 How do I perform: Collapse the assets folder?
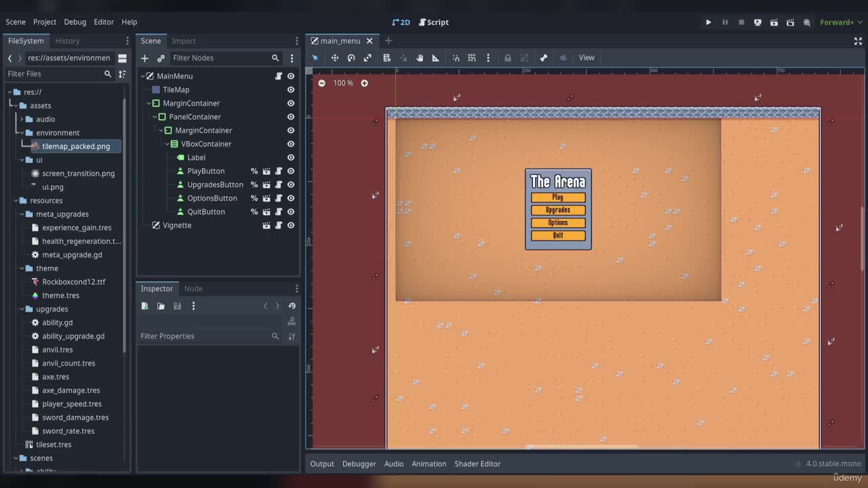[x=16, y=106]
